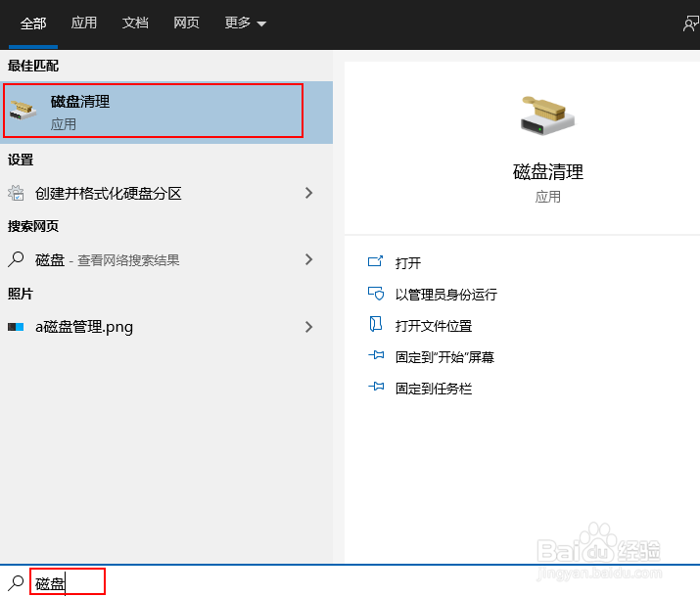The image size is (700, 597).
Task: Click the 照片 section header
Action: 21,294
